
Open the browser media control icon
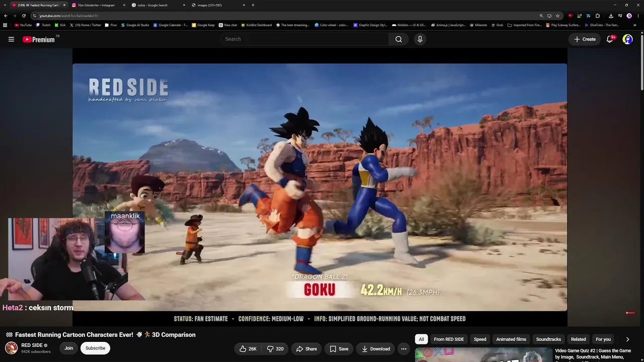(620, 16)
